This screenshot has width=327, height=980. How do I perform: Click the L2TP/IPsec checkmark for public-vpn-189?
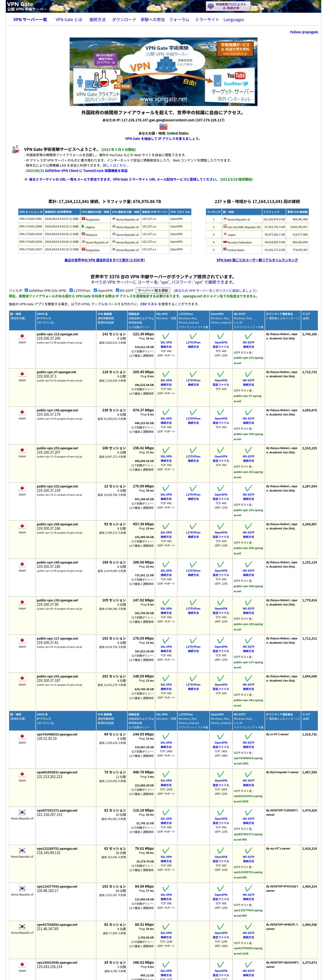pos(193,565)
